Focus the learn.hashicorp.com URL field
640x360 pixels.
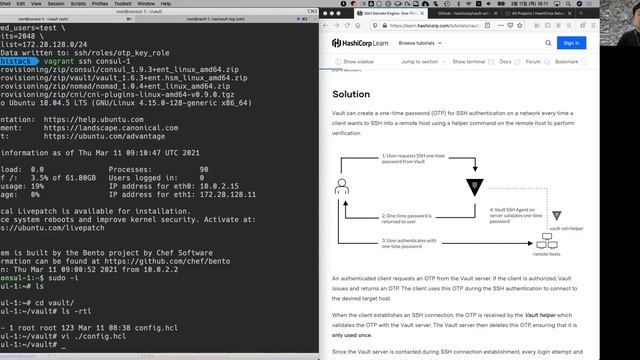(x=435, y=25)
